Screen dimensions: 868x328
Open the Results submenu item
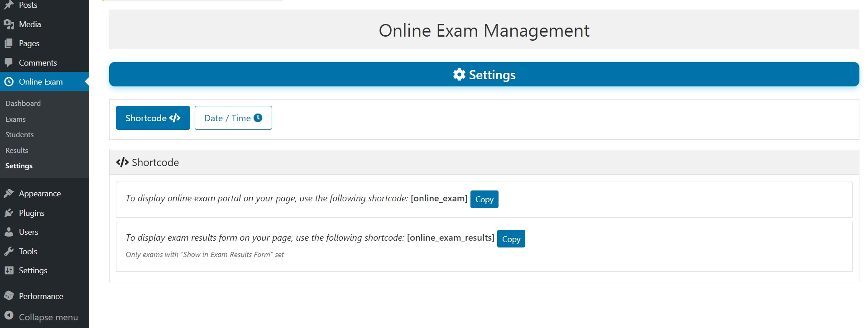pos(17,150)
